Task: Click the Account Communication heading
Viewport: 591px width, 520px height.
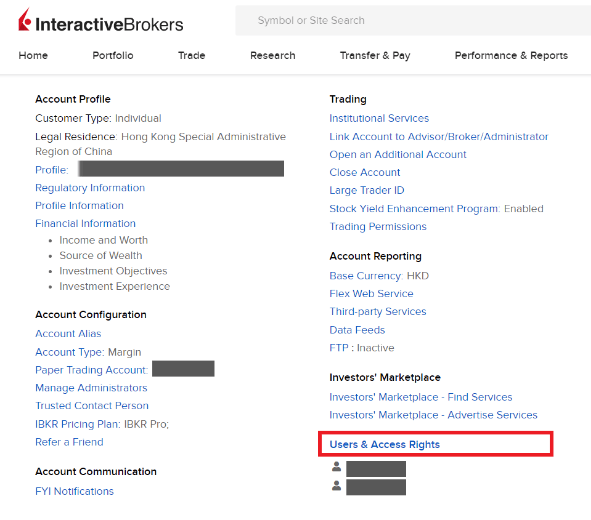Action: coord(96,472)
